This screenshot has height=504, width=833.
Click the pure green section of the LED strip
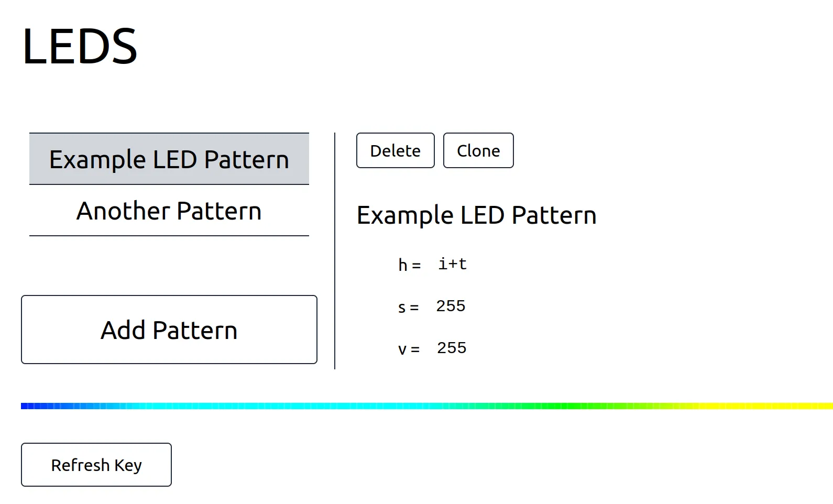coord(571,406)
